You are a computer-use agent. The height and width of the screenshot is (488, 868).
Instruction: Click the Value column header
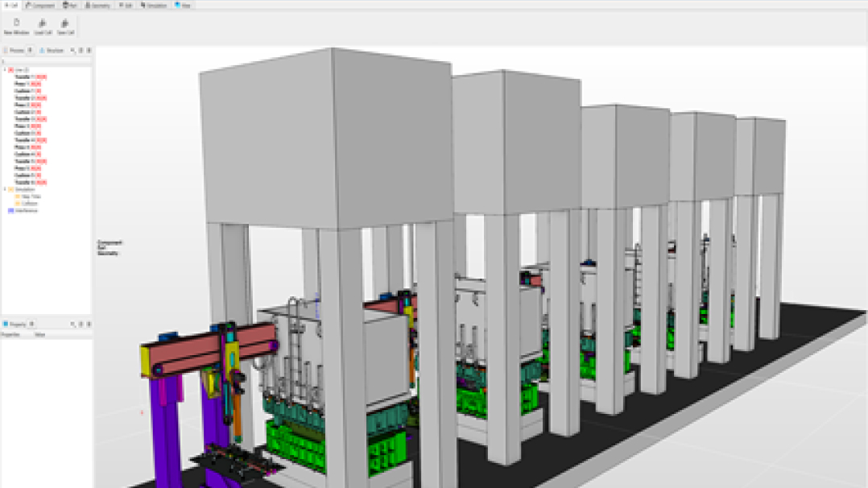39,333
